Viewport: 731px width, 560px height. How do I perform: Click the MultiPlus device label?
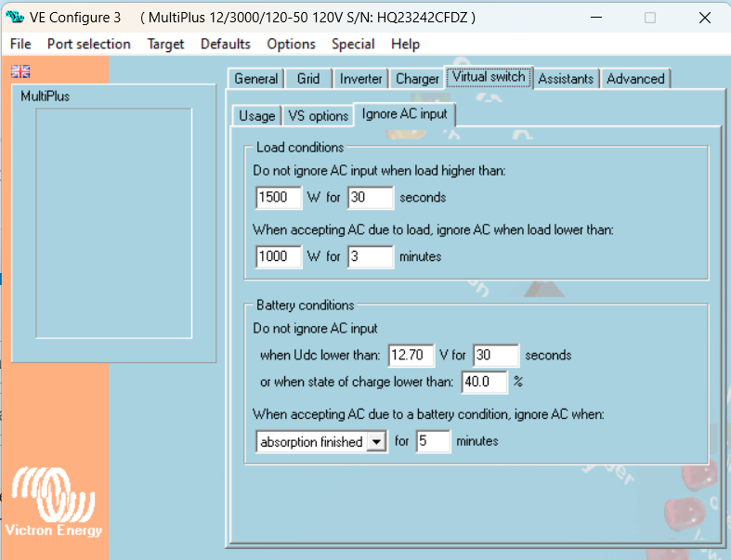[46, 97]
